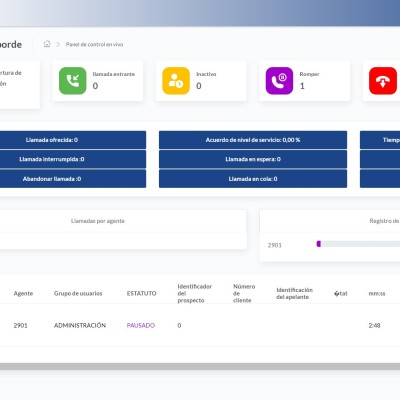The height and width of the screenshot is (400, 400).
Task: Open Panel de control en vivo breadcrumb
Action: (94, 44)
